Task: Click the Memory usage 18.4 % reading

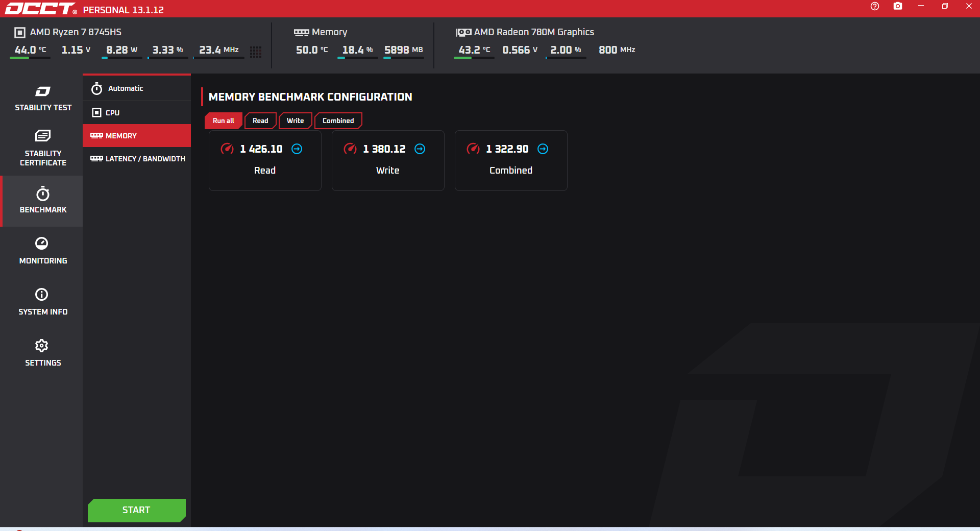Action: [x=357, y=50]
